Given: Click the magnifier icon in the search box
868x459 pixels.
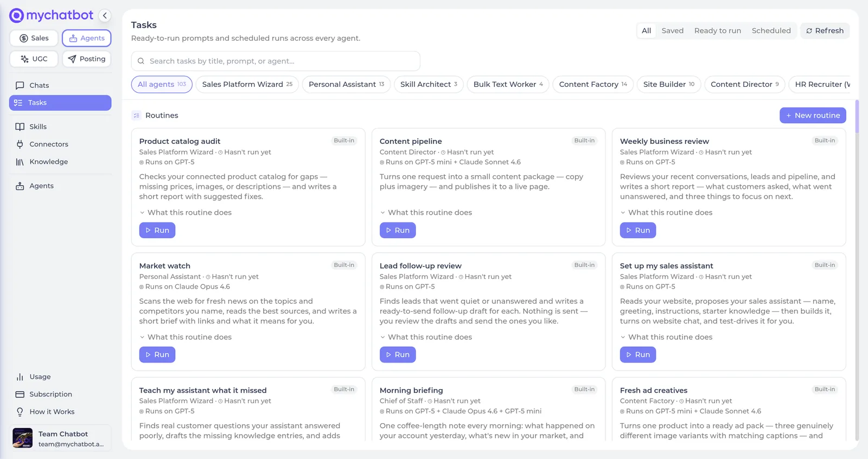Looking at the screenshot, I should tap(141, 61).
